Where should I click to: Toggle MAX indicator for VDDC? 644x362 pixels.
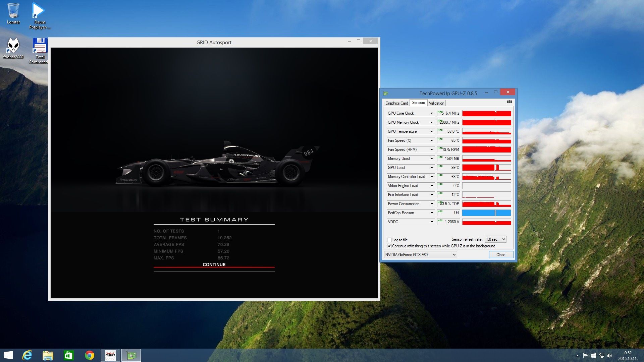point(440,221)
